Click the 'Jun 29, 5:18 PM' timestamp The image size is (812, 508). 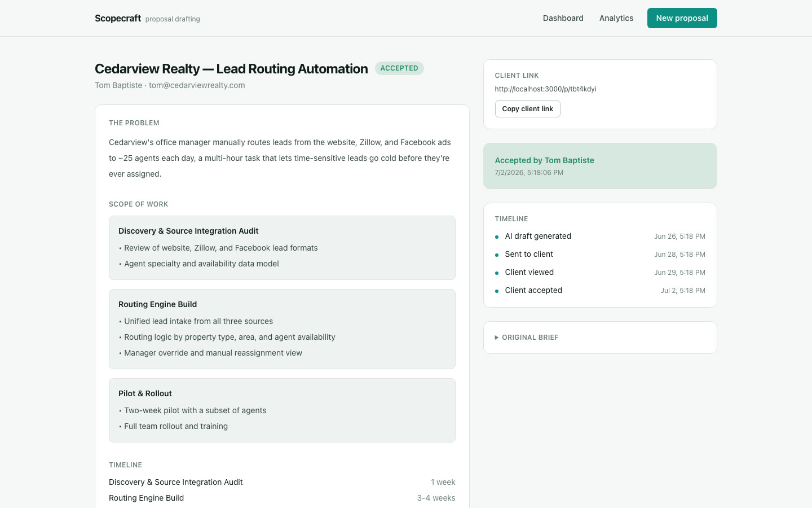[x=679, y=273]
